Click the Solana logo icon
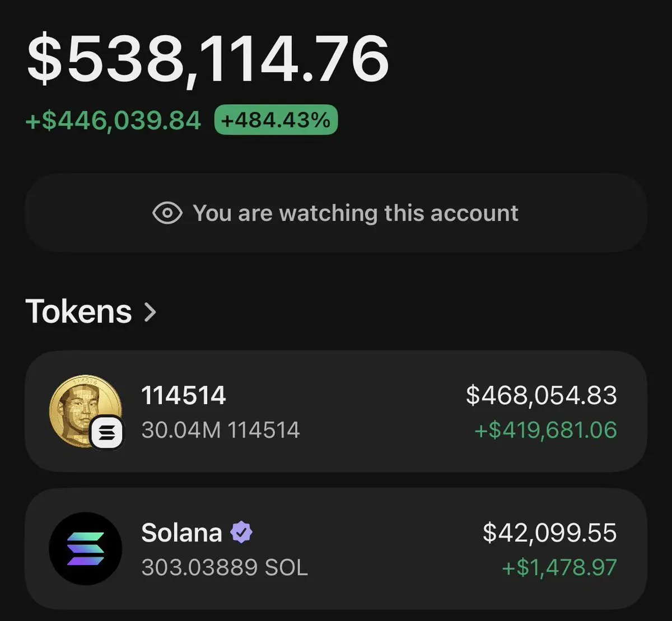 point(85,549)
